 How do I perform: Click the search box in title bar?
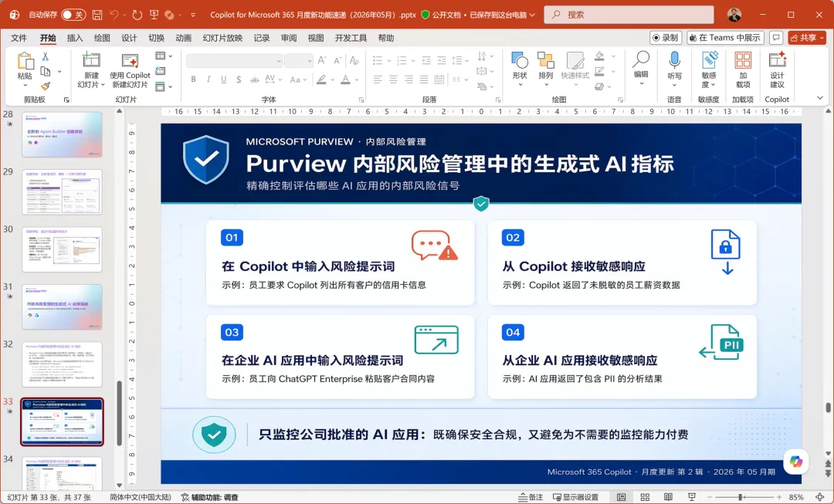[629, 15]
